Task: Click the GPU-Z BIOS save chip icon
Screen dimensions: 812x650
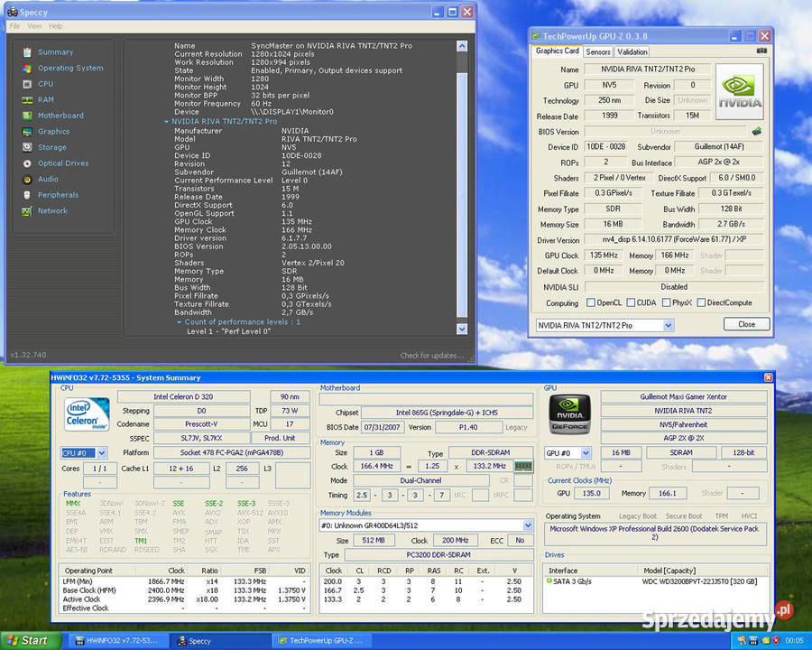Action: 757,131
